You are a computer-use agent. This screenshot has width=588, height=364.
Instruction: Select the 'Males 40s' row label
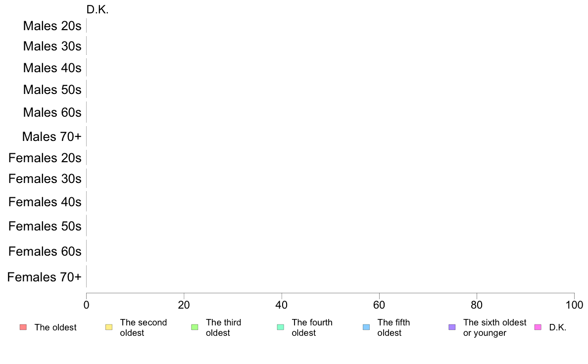pyautogui.click(x=52, y=68)
